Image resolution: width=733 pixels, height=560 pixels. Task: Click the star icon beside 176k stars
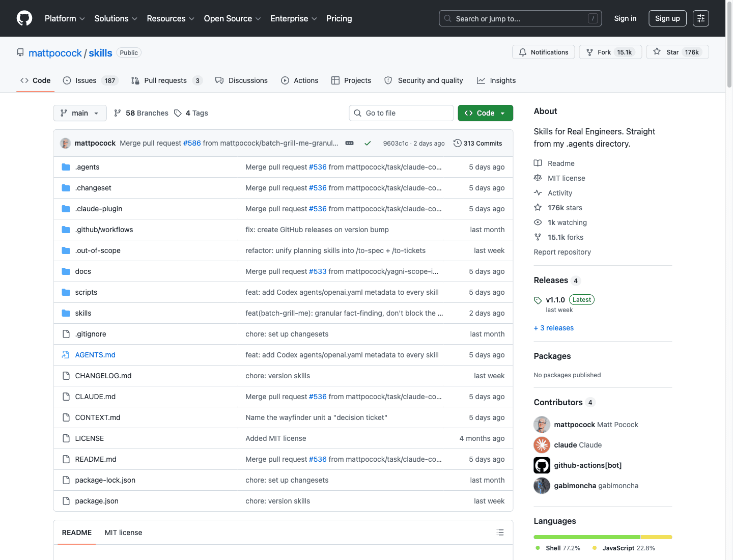(x=538, y=208)
